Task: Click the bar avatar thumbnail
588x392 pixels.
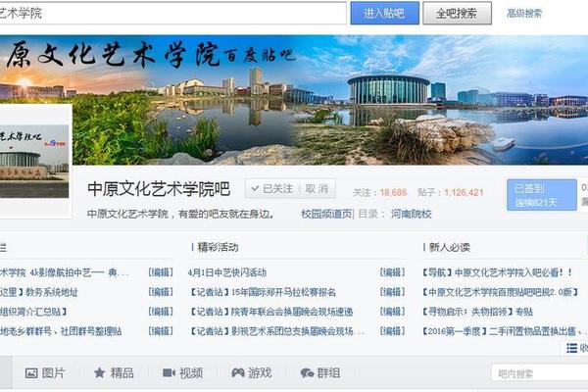Action: pos(34,162)
